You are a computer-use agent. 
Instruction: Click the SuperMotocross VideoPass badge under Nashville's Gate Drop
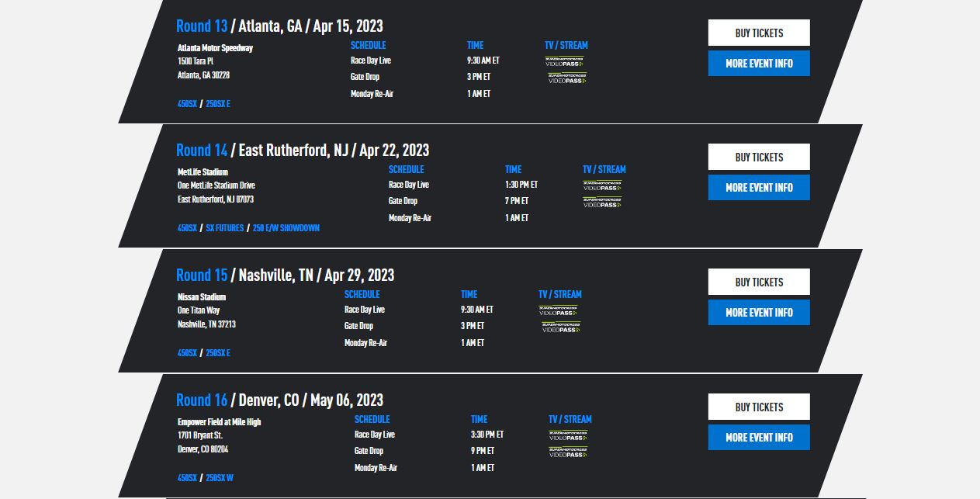pyautogui.click(x=559, y=326)
